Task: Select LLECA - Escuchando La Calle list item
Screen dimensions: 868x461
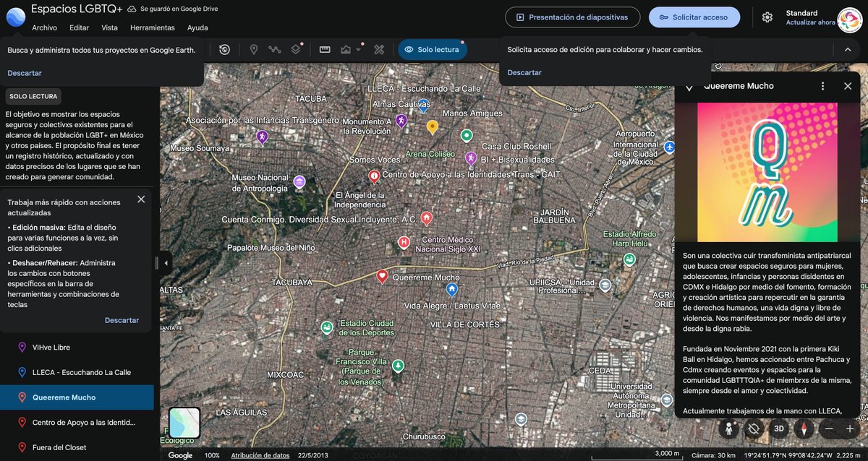Action: pyautogui.click(x=77, y=372)
